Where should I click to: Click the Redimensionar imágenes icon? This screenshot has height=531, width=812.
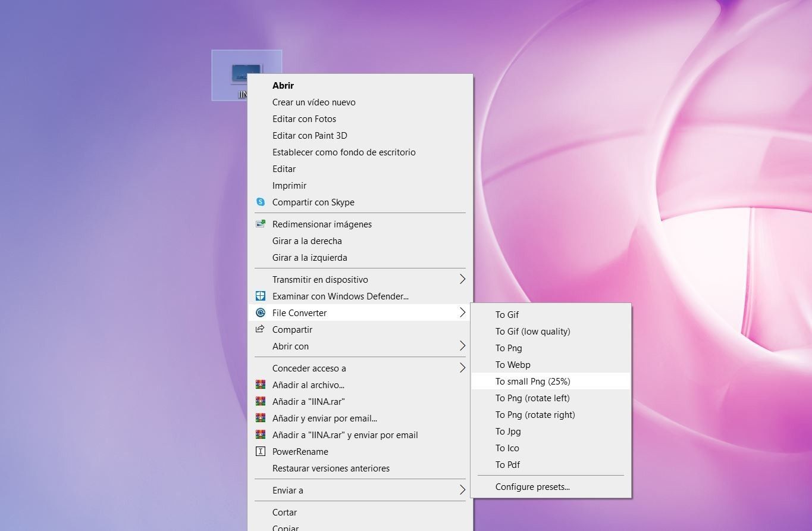click(260, 224)
